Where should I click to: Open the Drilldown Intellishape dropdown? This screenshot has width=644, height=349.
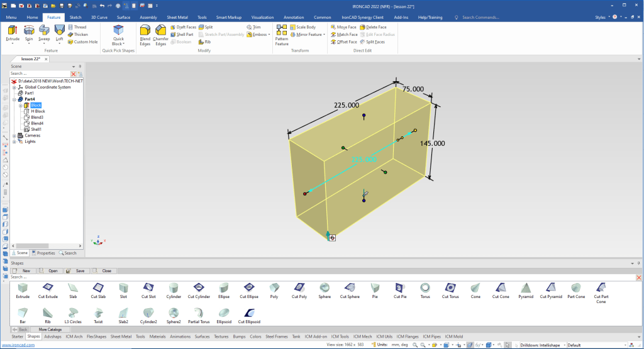coord(565,345)
